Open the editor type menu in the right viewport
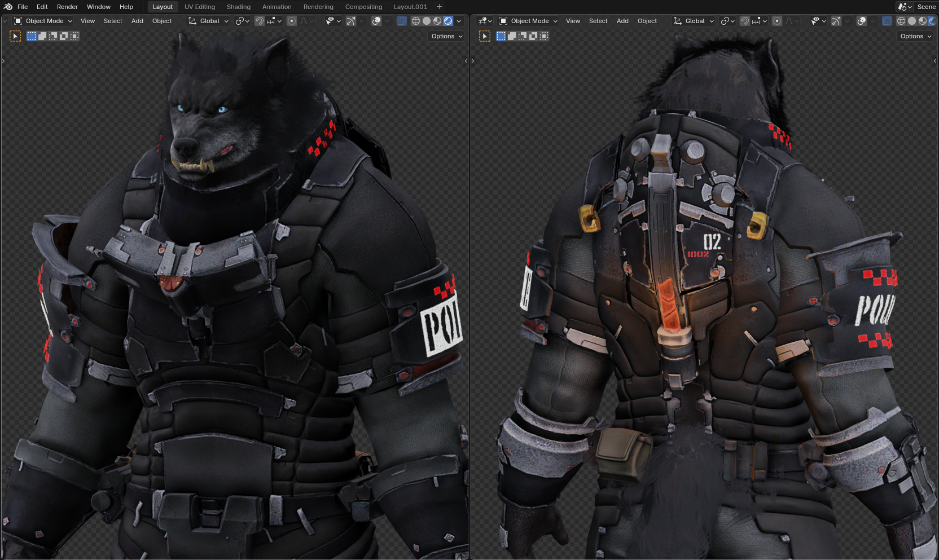This screenshot has height=560, width=939. (485, 21)
